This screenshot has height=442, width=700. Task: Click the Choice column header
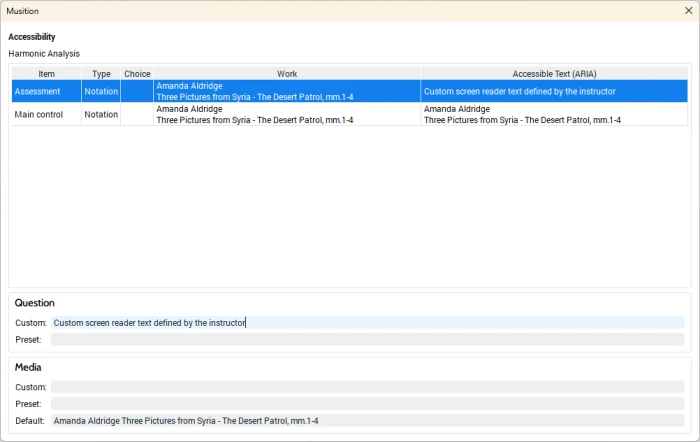pos(137,74)
